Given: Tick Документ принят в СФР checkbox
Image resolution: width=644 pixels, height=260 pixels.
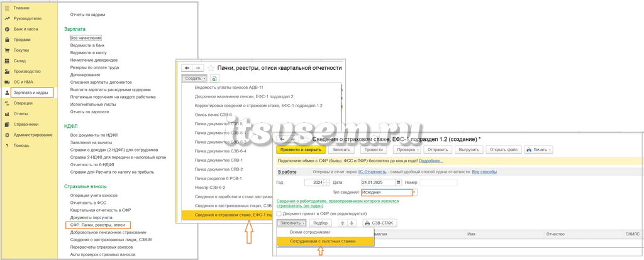Looking at the screenshot, I should tap(279, 213).
